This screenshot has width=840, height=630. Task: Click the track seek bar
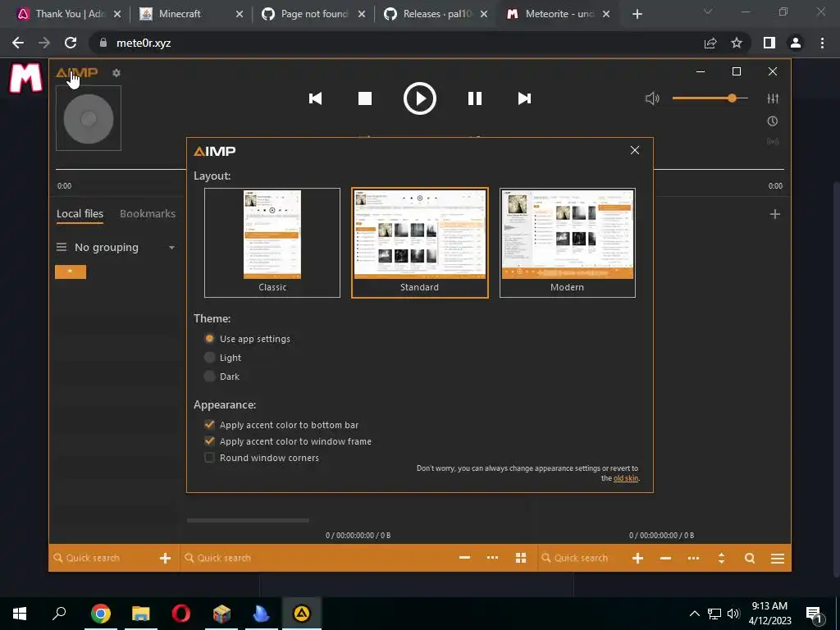pos(419,169)
